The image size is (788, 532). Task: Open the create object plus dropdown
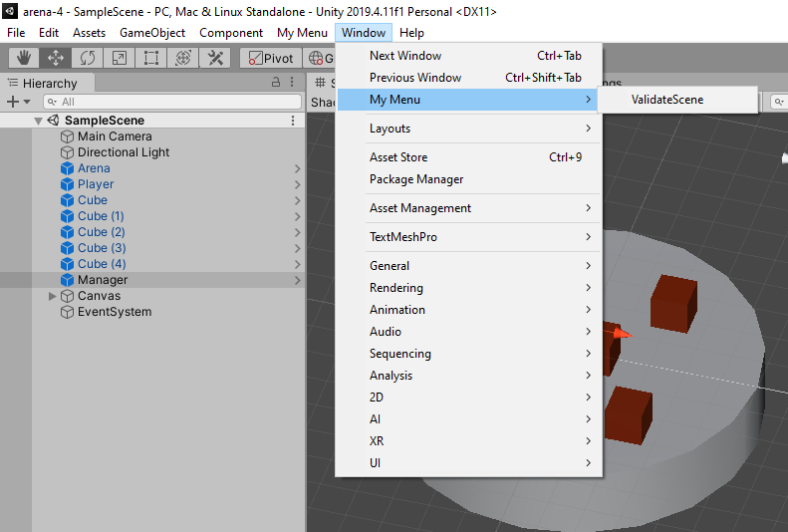pos(19,102)
